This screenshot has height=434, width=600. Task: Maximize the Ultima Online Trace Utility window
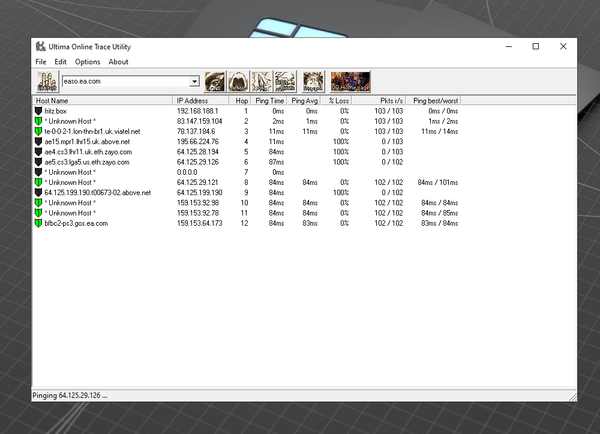(536, 46)
